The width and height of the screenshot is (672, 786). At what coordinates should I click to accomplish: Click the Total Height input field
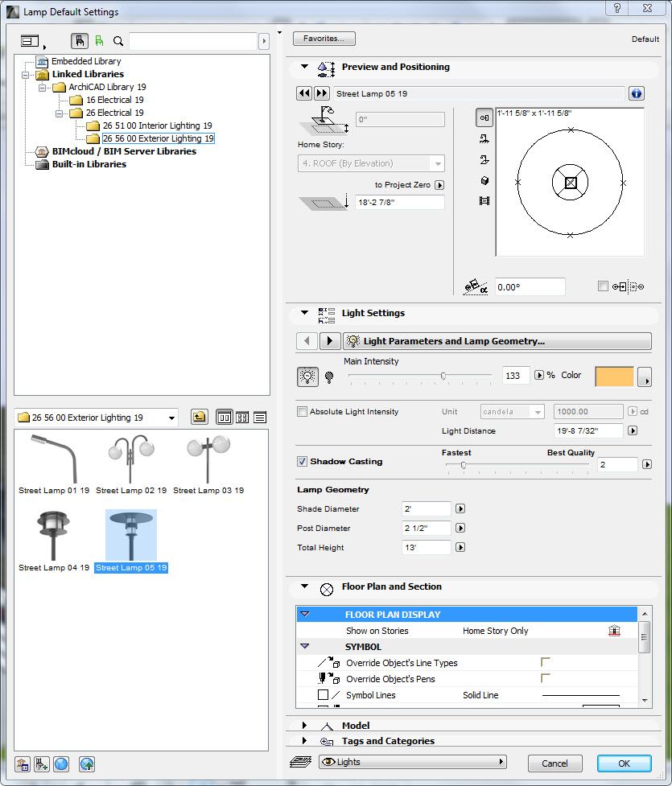point(427,547)
